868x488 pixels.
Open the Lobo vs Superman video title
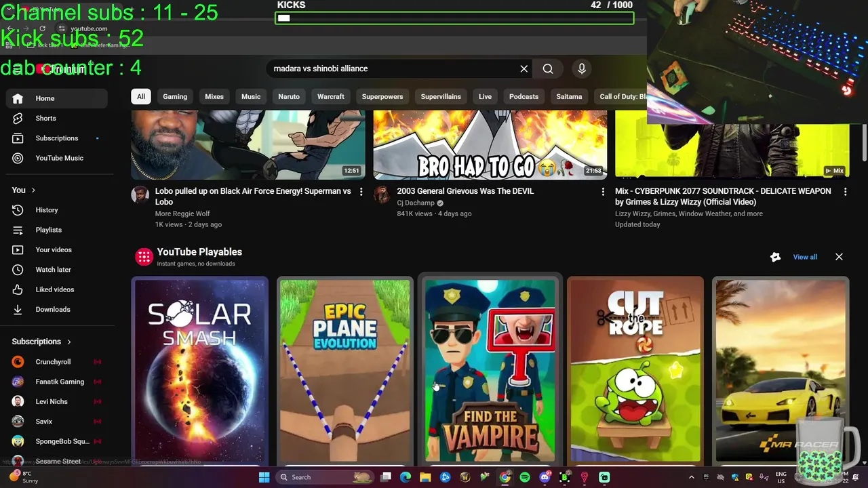click(253, 197)
